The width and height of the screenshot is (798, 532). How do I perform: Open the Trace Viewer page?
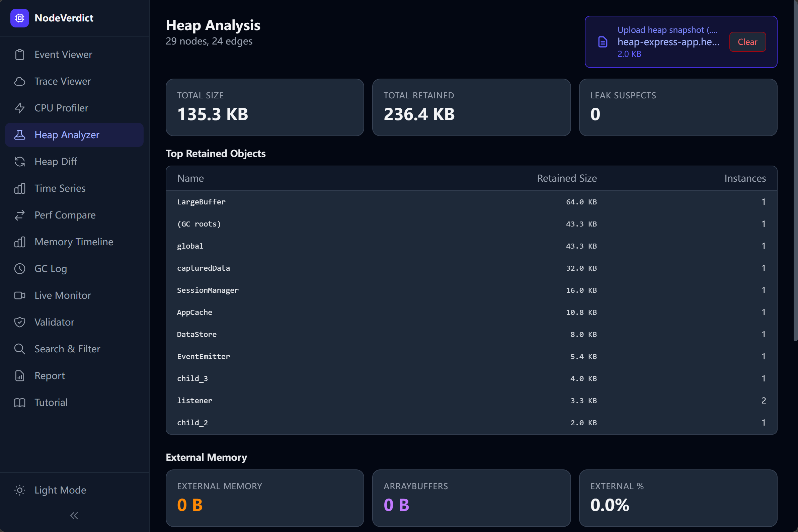[74, 81]
